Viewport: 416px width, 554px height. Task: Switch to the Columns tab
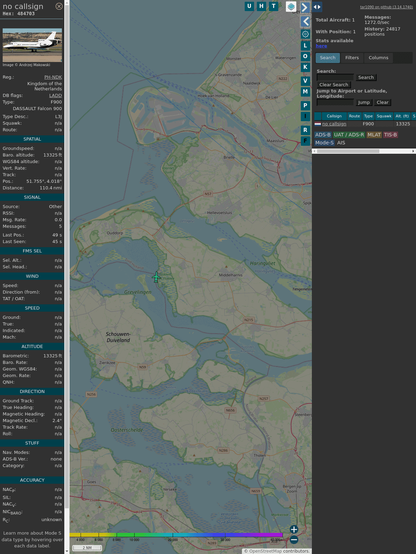[378, 58]
